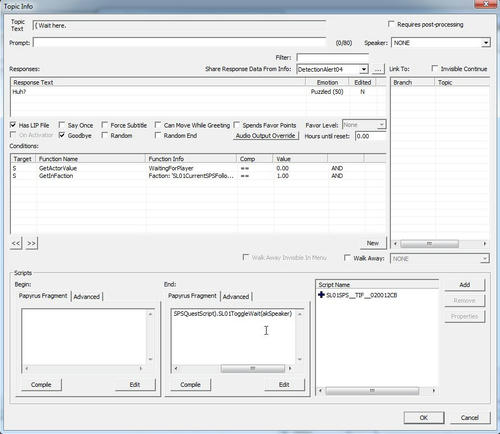Toggle the Has LIP File checkbox
The width and height of the screenshot is (500, 434).
point(13,125)
